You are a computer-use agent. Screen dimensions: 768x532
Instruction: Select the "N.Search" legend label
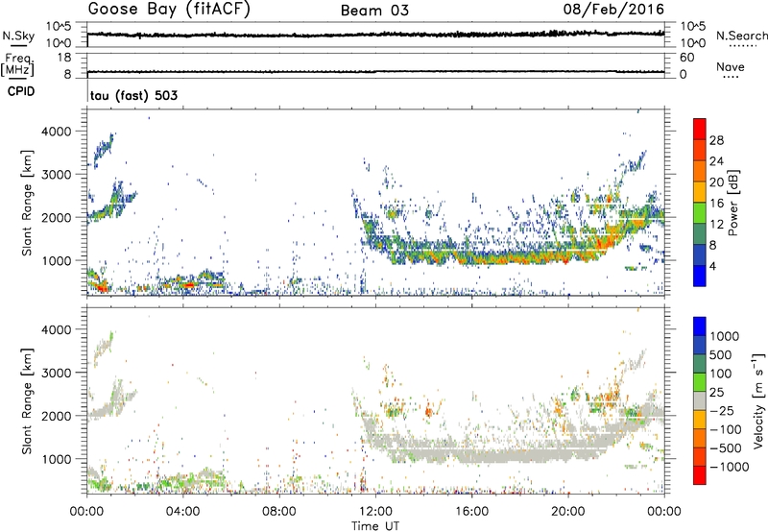pos(741,36)
